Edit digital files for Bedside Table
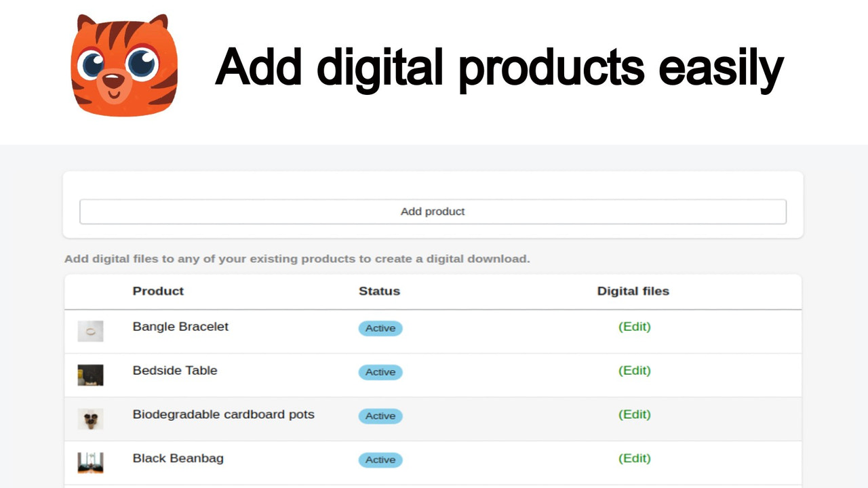Image resolution: width=868 pixels, height=488 pixels. pos(634,371)
